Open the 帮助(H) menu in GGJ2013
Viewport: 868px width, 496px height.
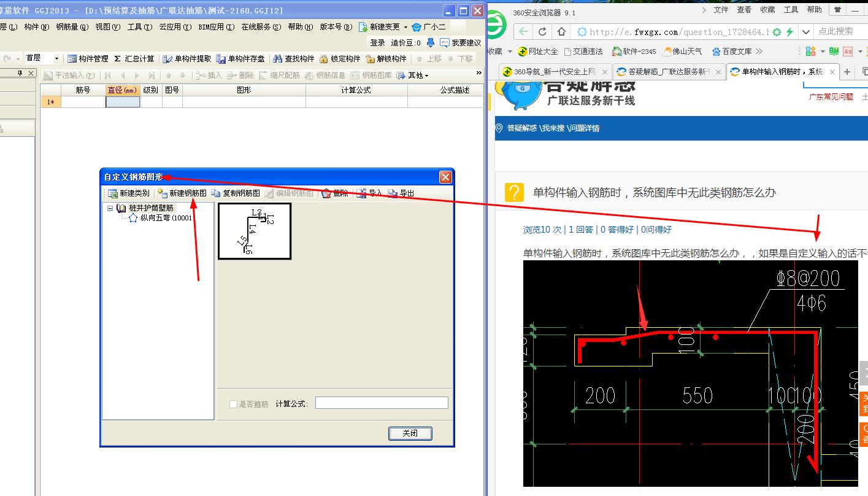pos(301,27)
